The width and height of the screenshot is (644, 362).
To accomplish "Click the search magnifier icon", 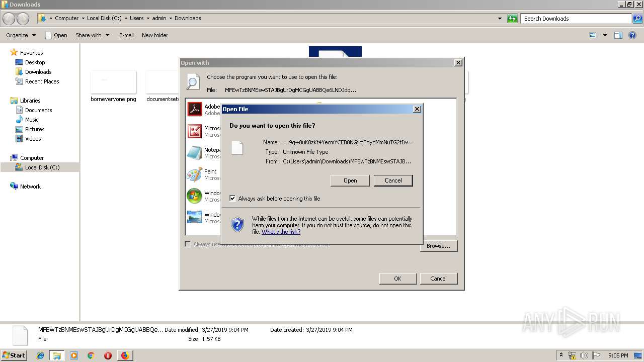I will tap(637, 19).
